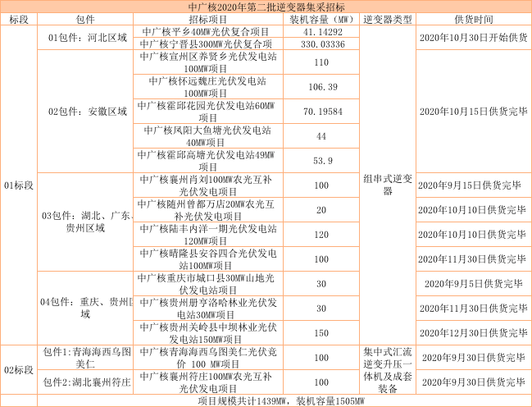This screenshot has width=532, height=407.
Task: Click project 霍邱高塘光伏发电站49MW项目
Action: pyautogui.click(x=208, y=161)
